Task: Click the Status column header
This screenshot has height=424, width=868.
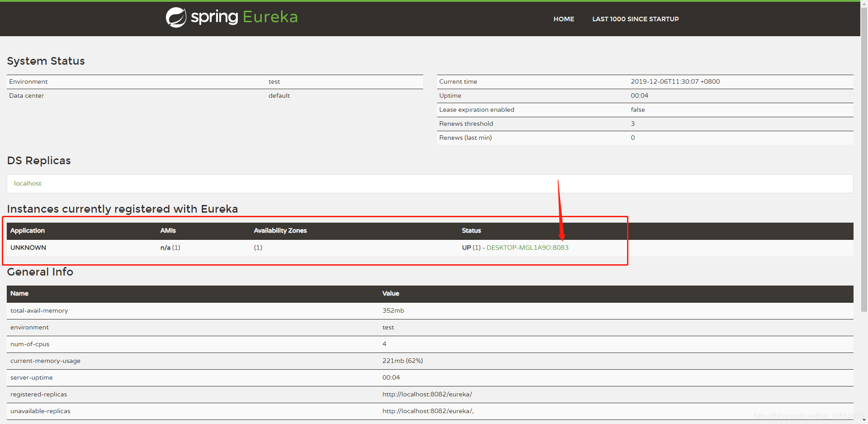Action: coord(471,230)
